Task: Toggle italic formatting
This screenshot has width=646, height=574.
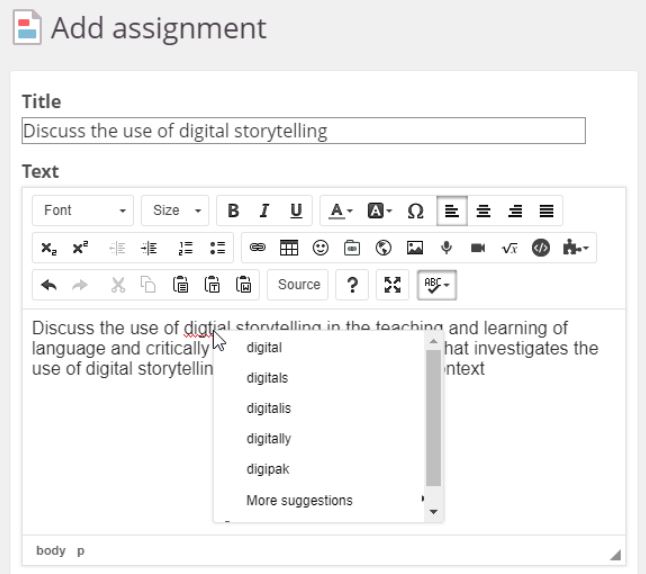Action: [x=264, y=211]
